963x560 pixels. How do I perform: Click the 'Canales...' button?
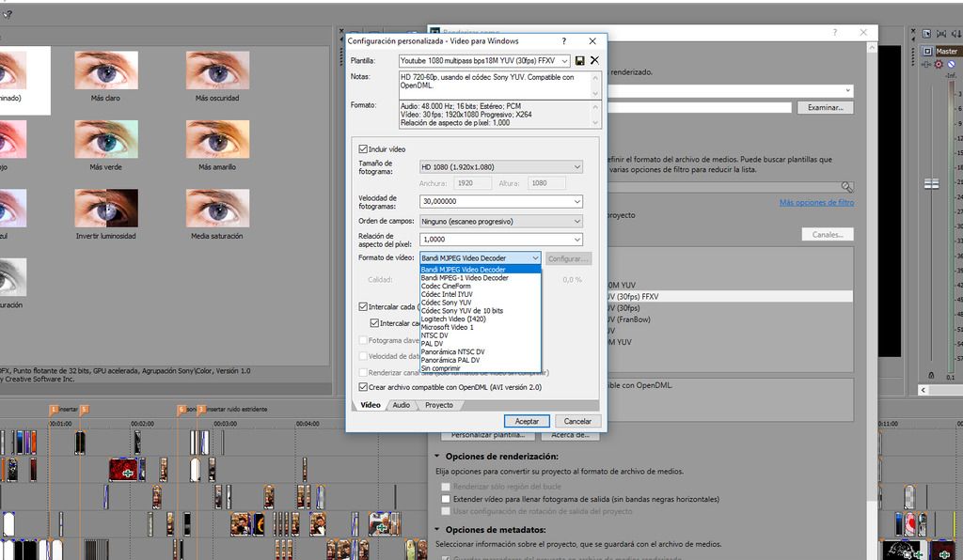click(x=828, y=234)
